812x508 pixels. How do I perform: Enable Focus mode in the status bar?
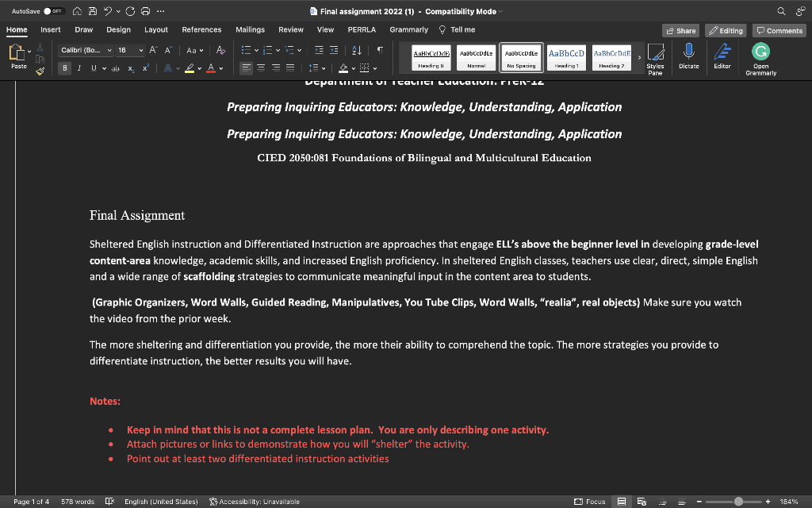coord(589,501)
